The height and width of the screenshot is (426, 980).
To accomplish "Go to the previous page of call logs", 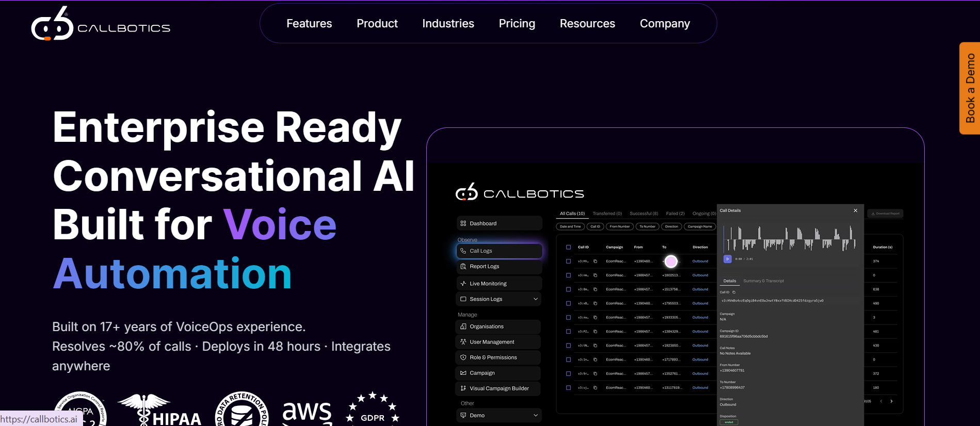I will [x=881, y=401].
